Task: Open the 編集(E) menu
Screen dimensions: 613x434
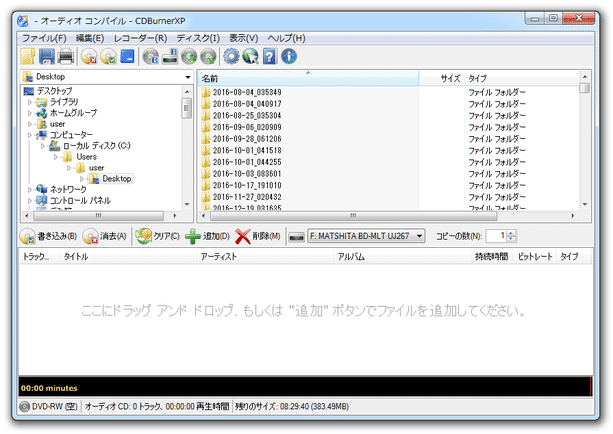Action: pyautogui.click(x=90, y=38)
